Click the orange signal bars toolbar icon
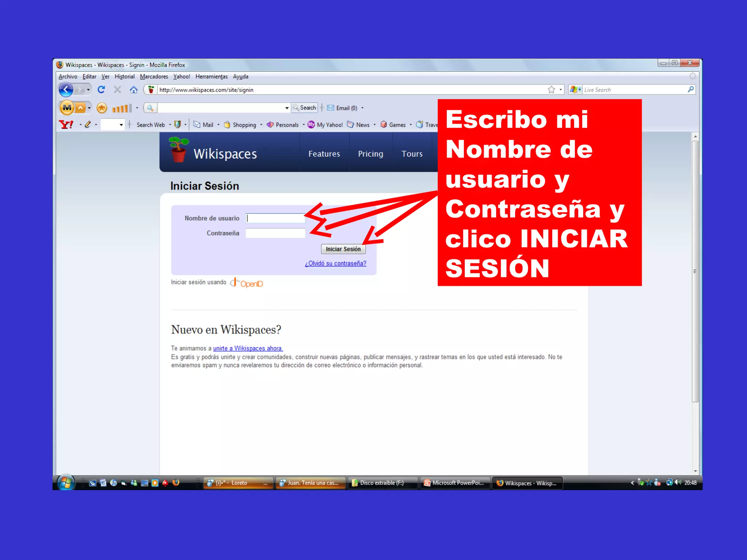 coord(122,108)
